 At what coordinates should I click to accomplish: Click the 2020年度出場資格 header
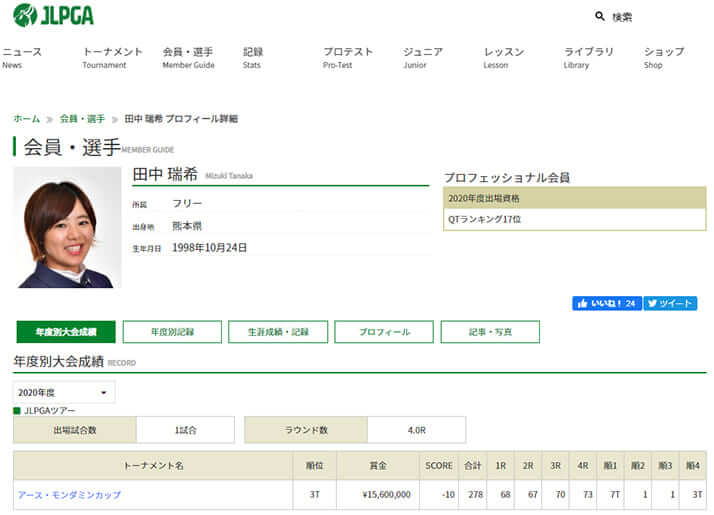(x=575, y=198)
